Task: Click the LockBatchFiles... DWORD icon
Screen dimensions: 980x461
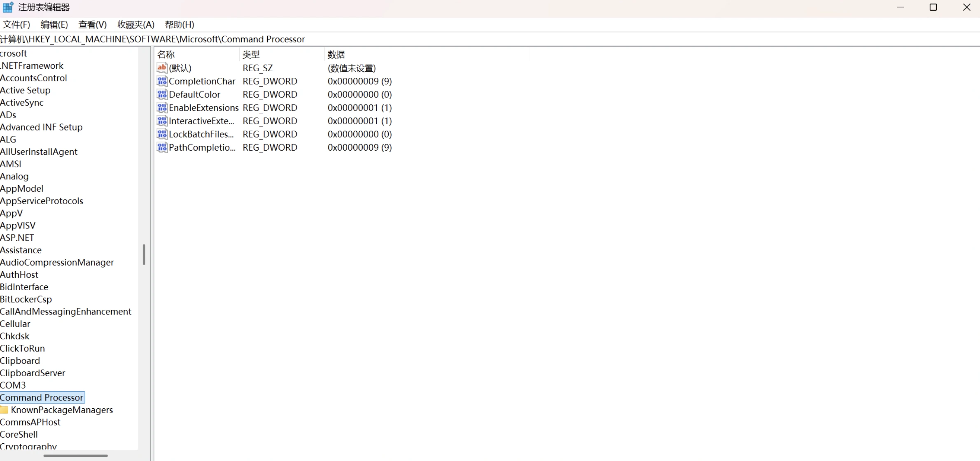Action: point(162,134)
